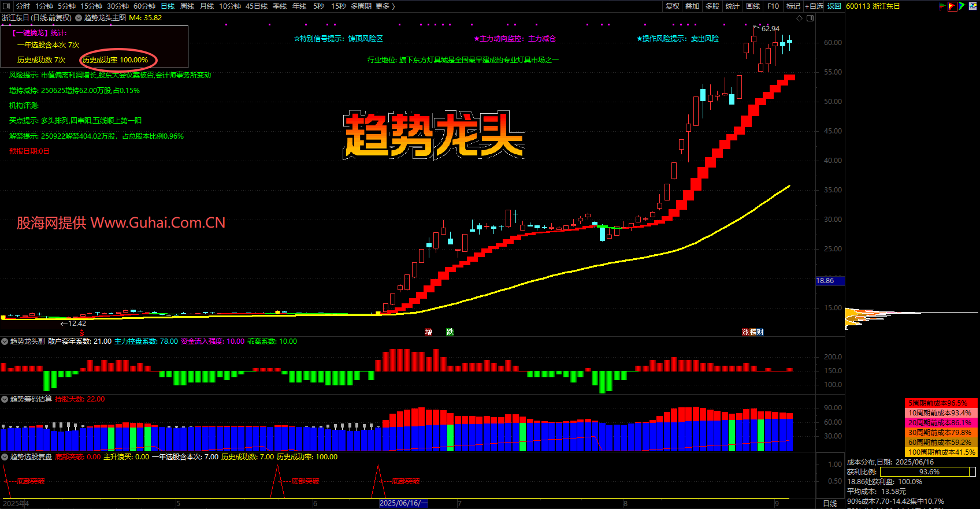Click the blue window layout icon
Image resolution: width=980 pixels, height=509 pixels.
[972, 6]
